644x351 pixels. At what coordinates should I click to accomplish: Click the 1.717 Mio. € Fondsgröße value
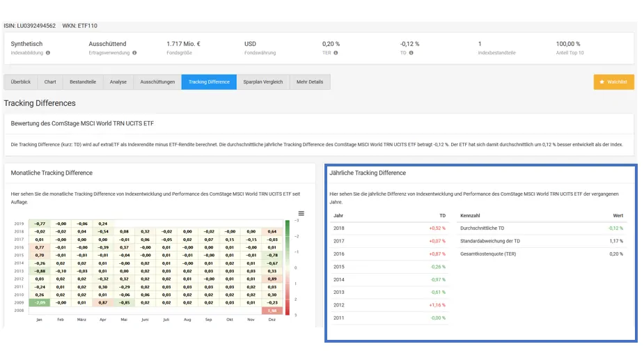183,44
